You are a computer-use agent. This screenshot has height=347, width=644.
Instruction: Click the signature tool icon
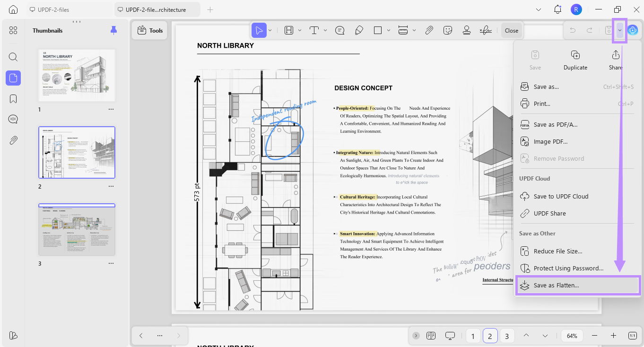pos(485,30)
